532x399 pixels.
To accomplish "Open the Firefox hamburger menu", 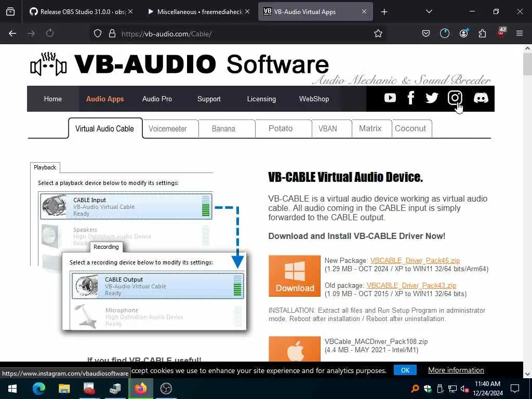I will (x=520, y=33).
